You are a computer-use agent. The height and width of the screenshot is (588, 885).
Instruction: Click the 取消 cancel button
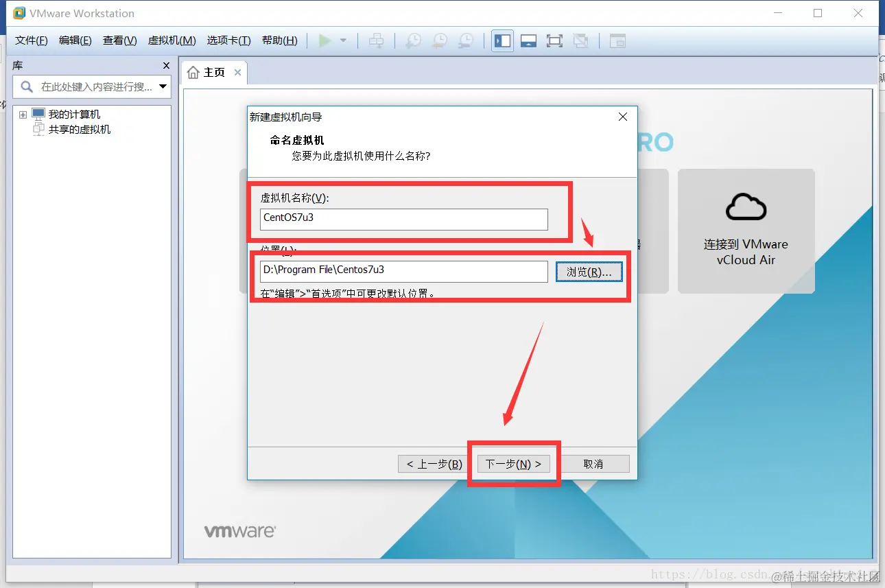pyautogui.click(x=593, y=464)
